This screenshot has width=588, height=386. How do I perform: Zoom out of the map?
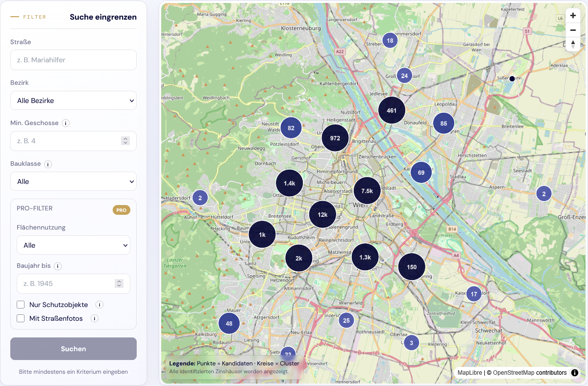tap(573, 30)
